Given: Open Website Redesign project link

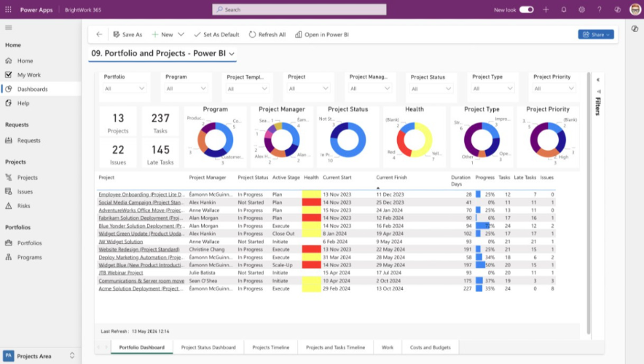Looking at the screenshot, I should point(139,250).
